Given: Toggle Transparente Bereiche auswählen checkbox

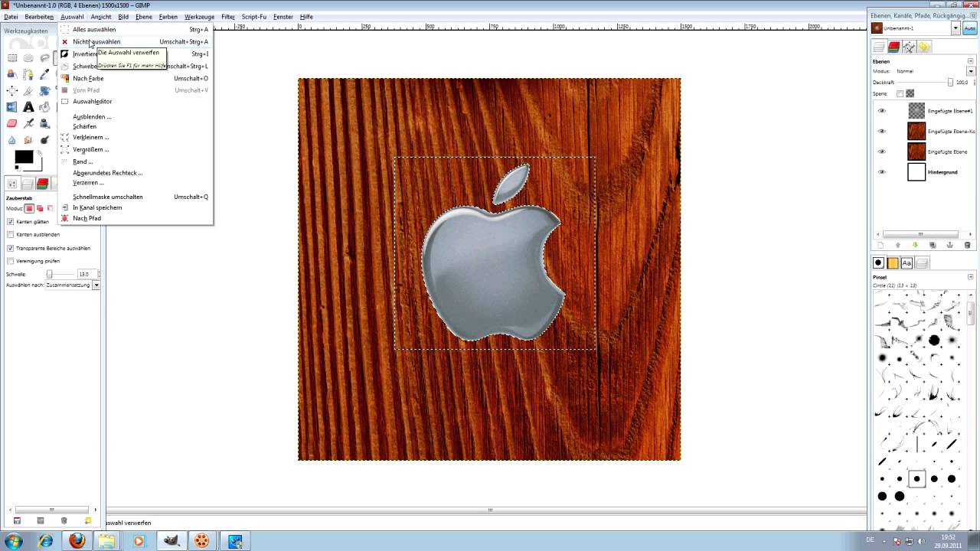Looking at the screenshot, I should point(10,248).
